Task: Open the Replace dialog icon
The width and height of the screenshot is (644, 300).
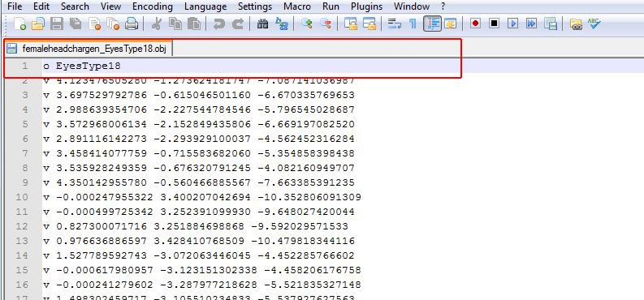Action: [281, 24]
